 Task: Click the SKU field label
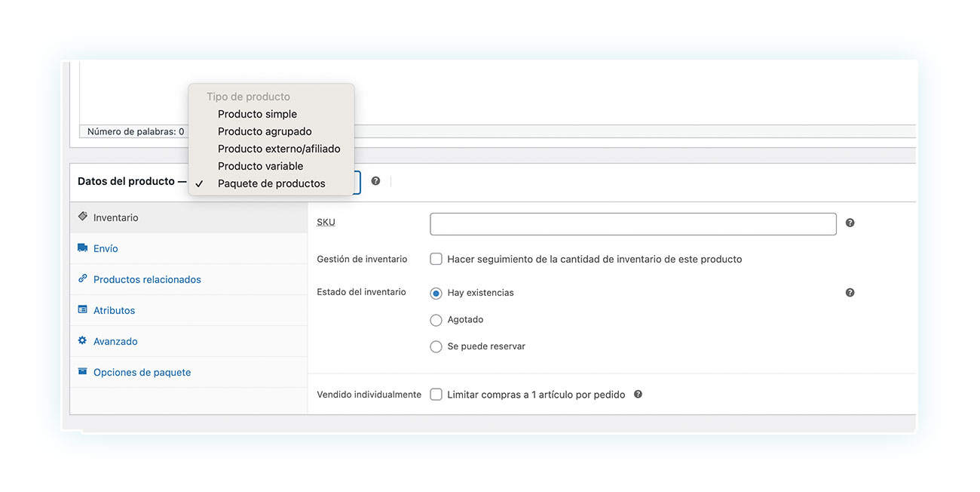coord(326,223)
